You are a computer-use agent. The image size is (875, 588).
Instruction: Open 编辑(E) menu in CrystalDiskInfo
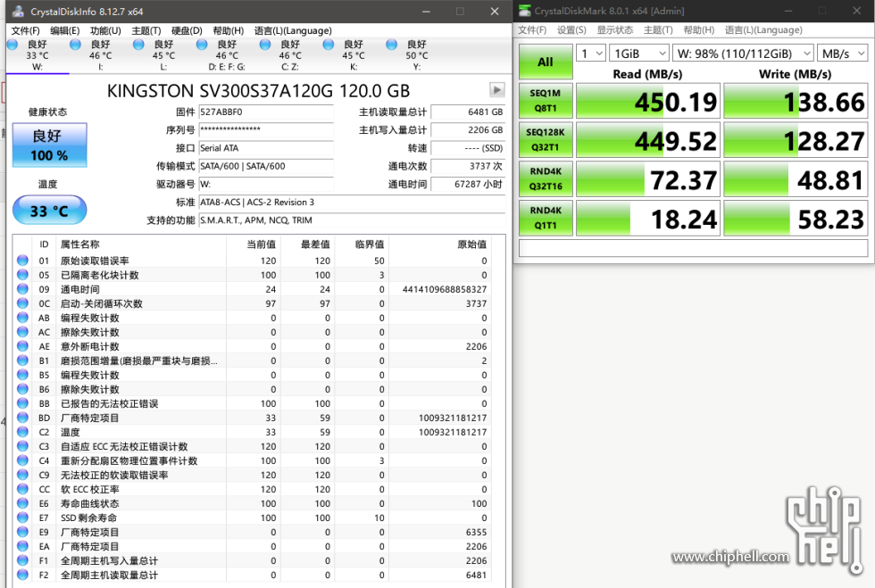[x=64, y=30]
